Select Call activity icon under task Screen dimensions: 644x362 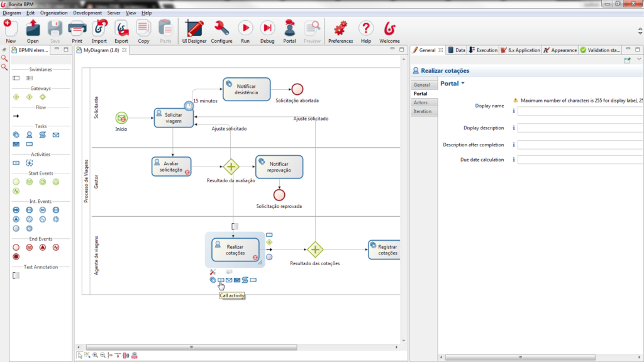coord(221,280)
